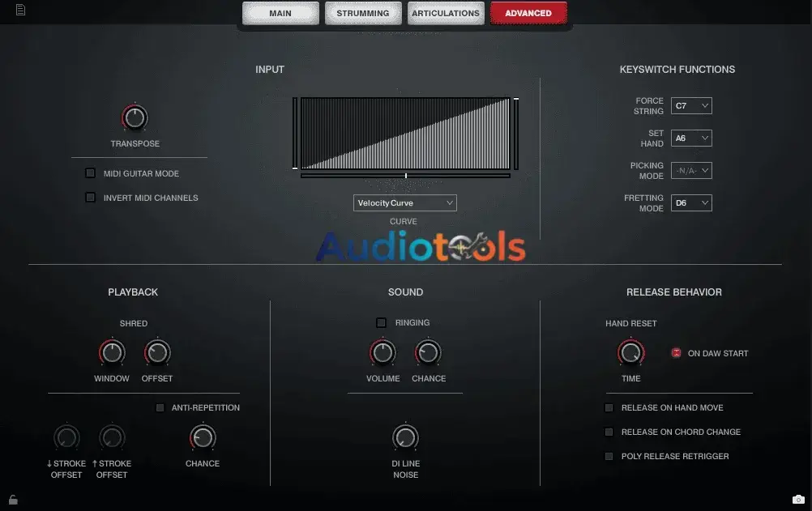The height and width of the screenshot is (511, 812).
Task: Click the RELEASE BEHAVIOR heading
Action: coord(673,292)
